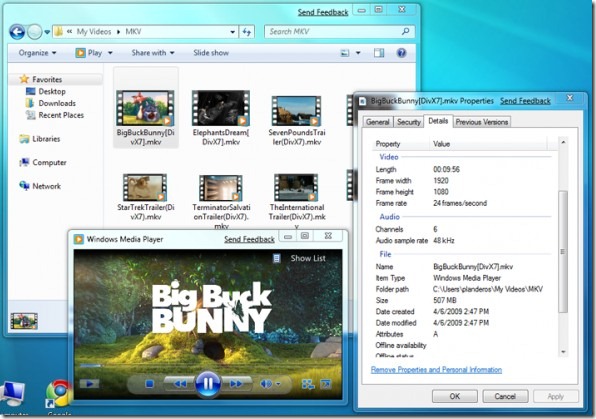Switch to the Details tab
Viewport: 596px width, 419px height.
click(x=438, y=121)
